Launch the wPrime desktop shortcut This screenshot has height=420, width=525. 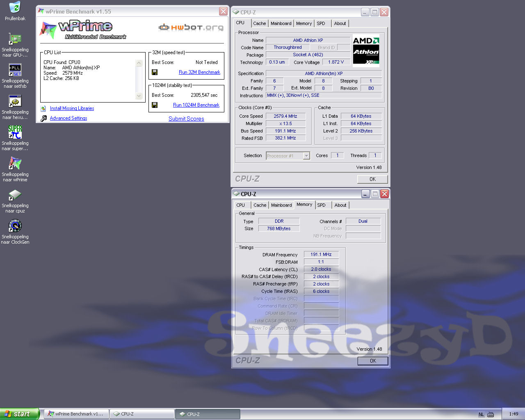[15, 163]
